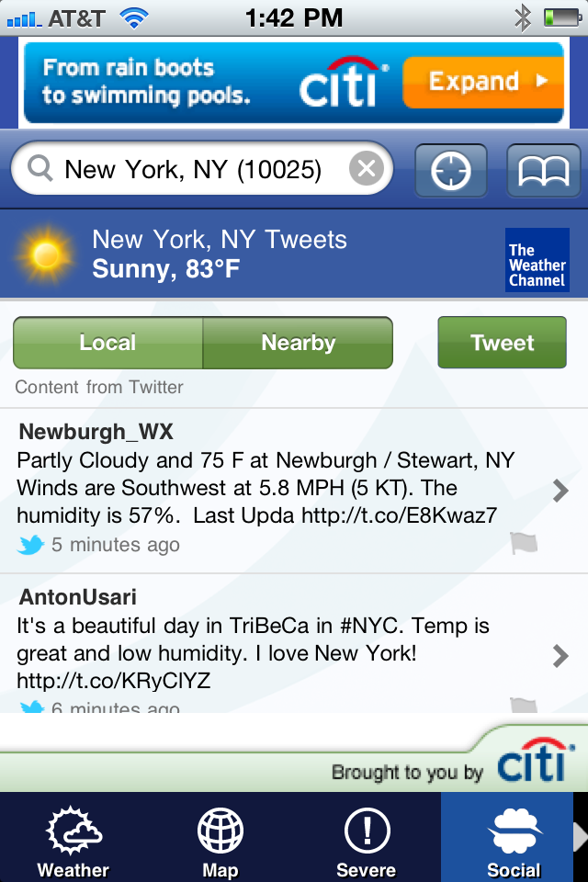Tap Twitter bird icon on Newburgh_WX tweet
Viewport: 588px width, 882px height.
click(30, 545)
